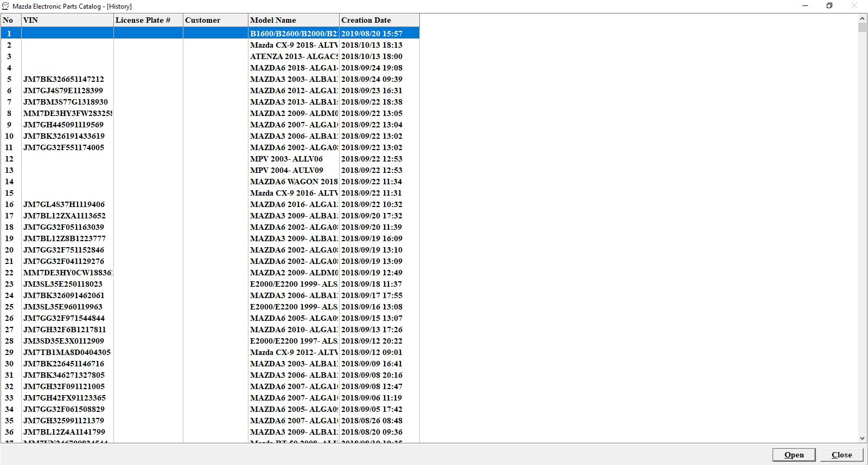Image resolution: width=868 pixels, height=465 pixels.
Task: Click the Creation Date column header
Action: [379, 20]
